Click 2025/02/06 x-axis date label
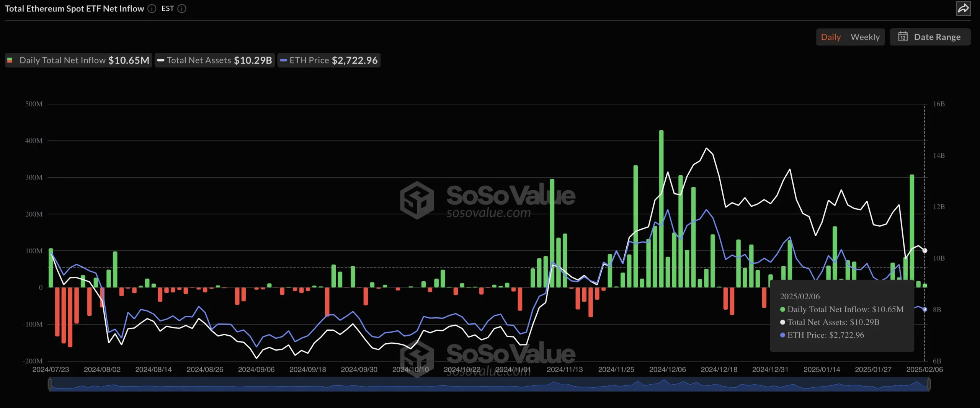The image size is (980, 408). [924, 369]
